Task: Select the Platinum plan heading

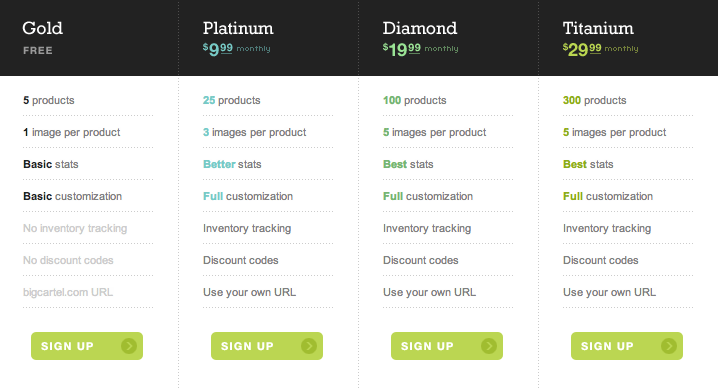Action: (x=238, y=28)
